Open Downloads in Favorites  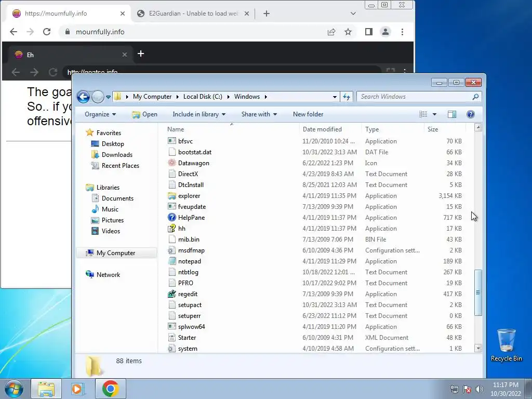[117, 155]
